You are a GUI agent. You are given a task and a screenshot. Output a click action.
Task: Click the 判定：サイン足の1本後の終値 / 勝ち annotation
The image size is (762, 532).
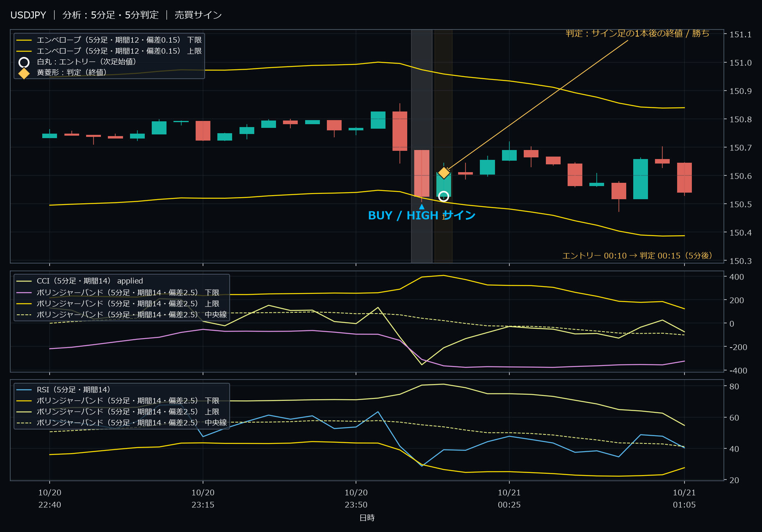coord(637,33)
